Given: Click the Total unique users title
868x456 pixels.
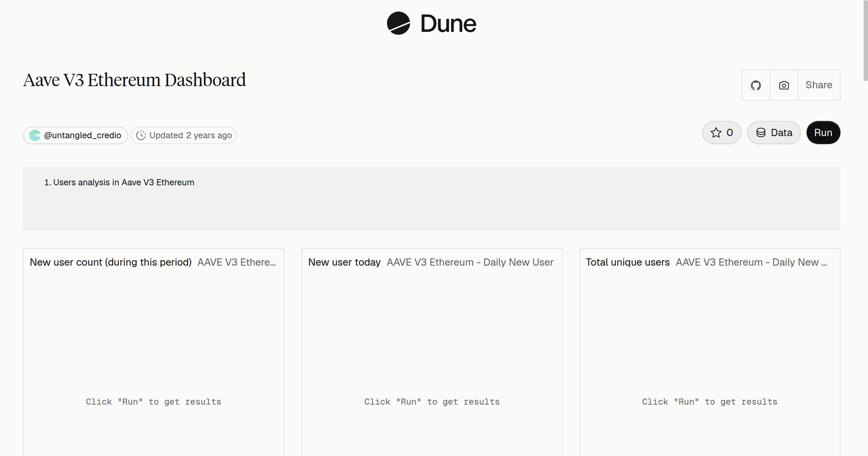Looking at the screenshot, I should point(628,262).
